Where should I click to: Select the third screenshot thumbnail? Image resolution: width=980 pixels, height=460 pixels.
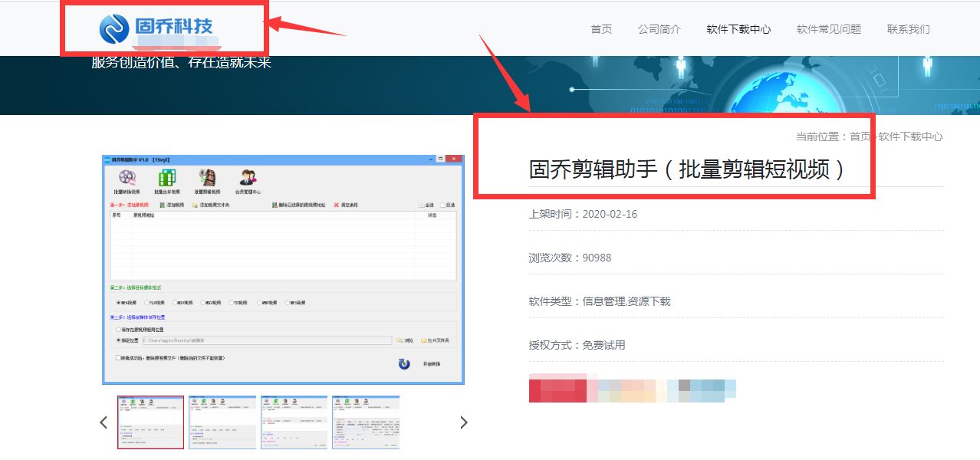tap(294, 422)
